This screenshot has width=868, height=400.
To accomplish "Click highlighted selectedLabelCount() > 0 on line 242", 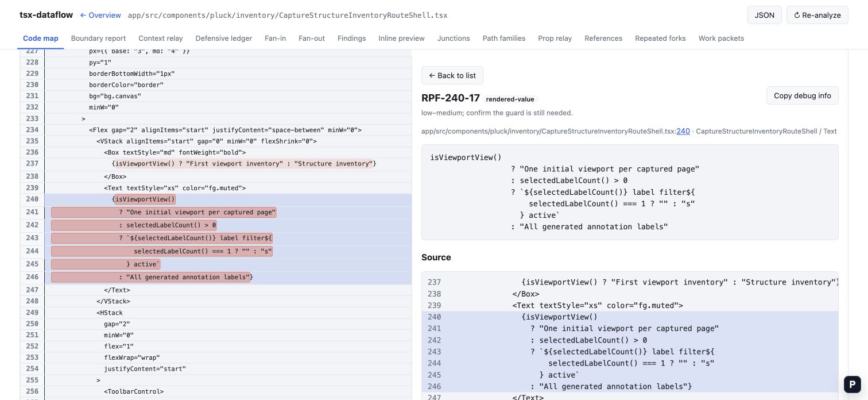I will tap(134, 225).
